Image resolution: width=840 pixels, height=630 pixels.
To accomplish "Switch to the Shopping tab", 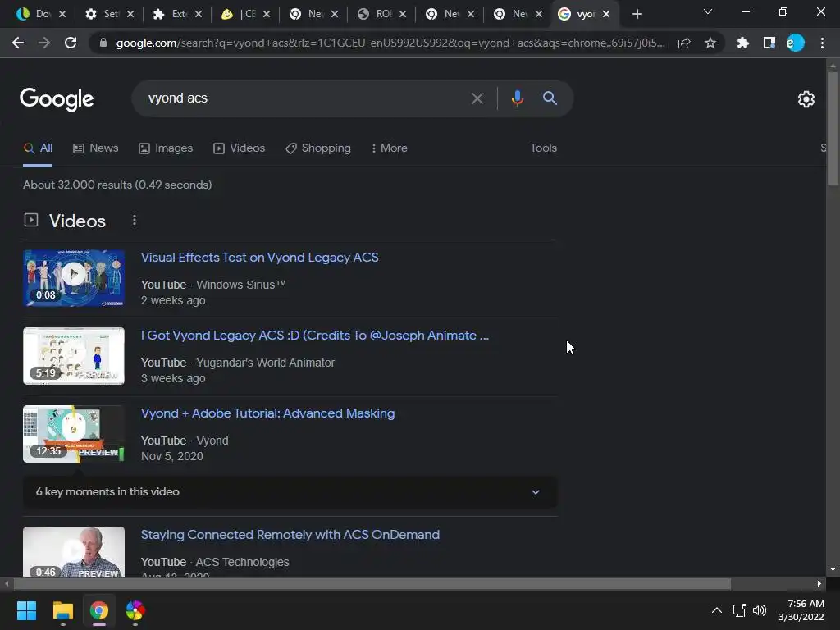I will click(318, 148).
